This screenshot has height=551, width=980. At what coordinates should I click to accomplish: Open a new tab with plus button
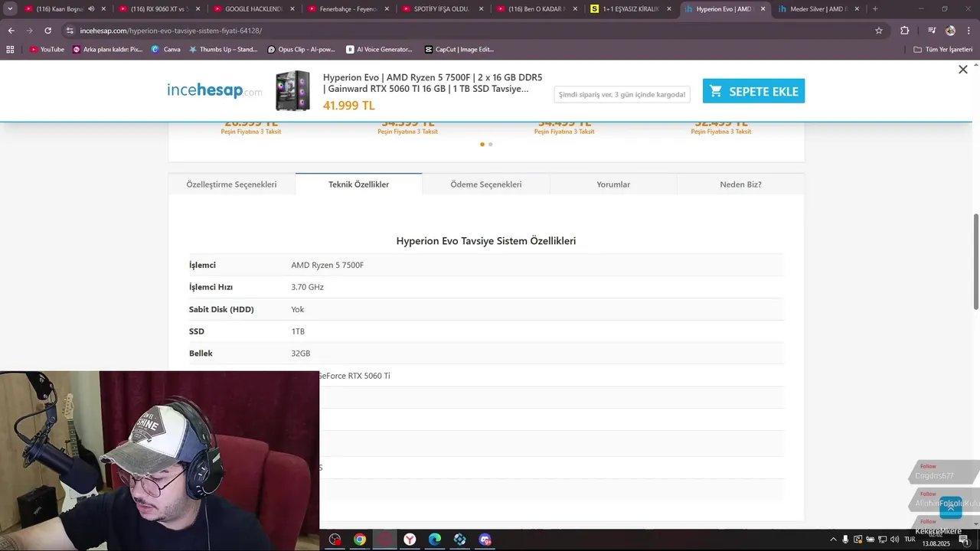[875, 9]
